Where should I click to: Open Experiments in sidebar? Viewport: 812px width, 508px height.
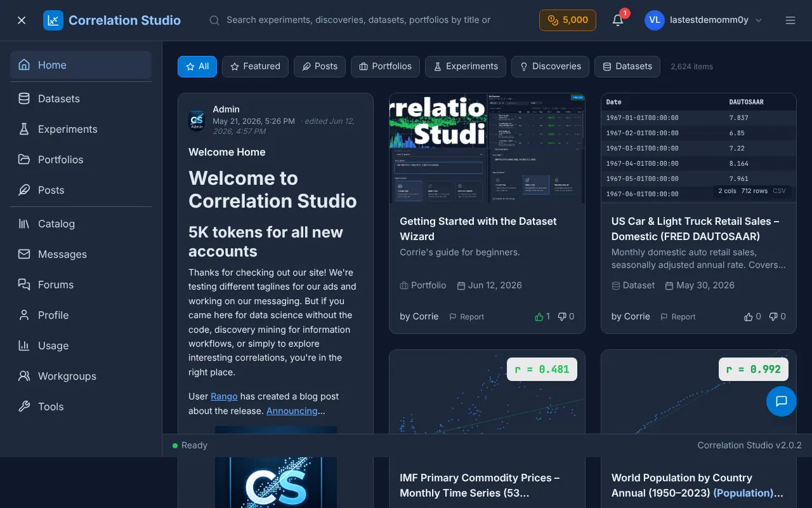tap(81, 129)
